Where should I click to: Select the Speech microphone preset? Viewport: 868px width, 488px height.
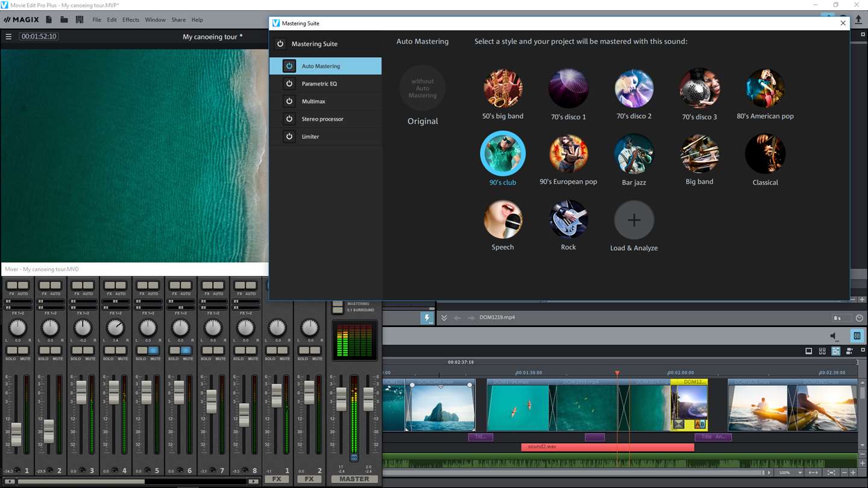(503, 220)
